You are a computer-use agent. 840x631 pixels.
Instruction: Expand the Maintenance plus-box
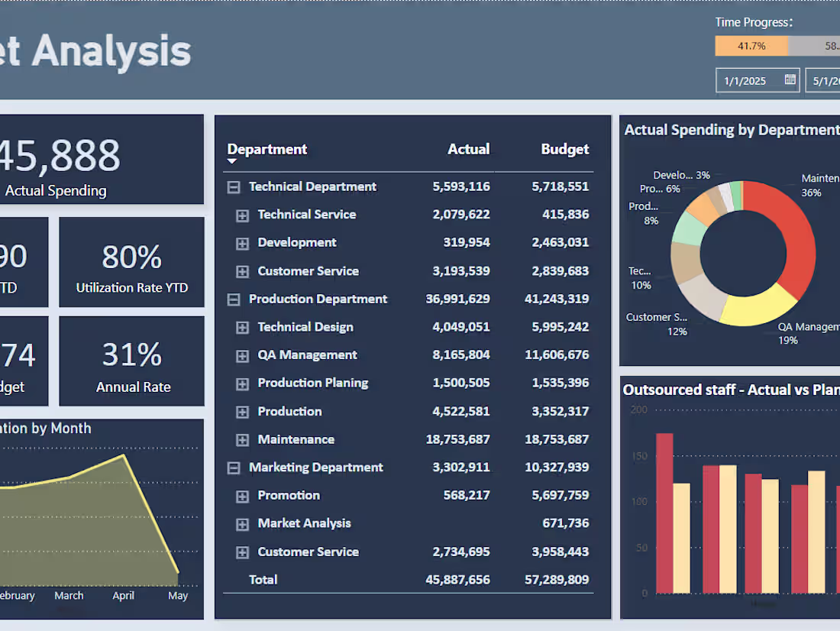[242, 439]
